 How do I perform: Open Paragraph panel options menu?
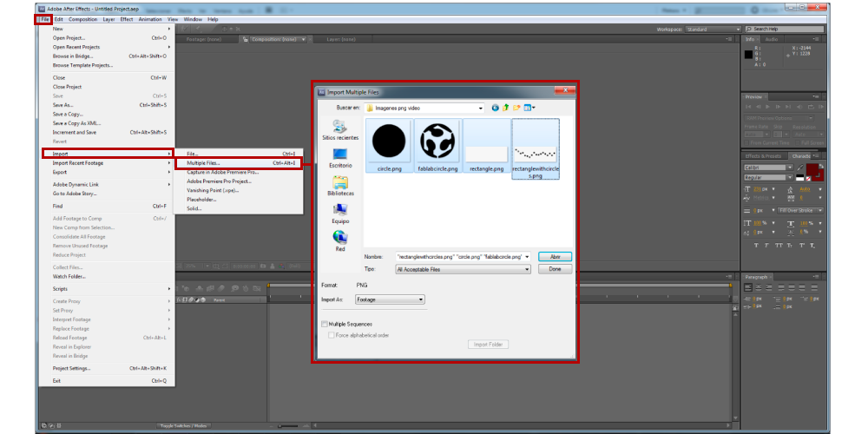(x=817, y=277)
